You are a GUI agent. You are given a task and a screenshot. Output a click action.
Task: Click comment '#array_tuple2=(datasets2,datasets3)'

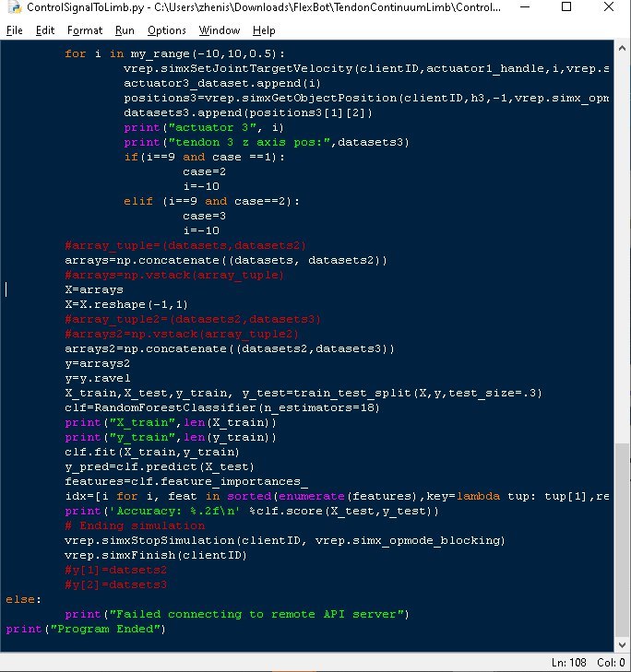[x=193, y=319]
